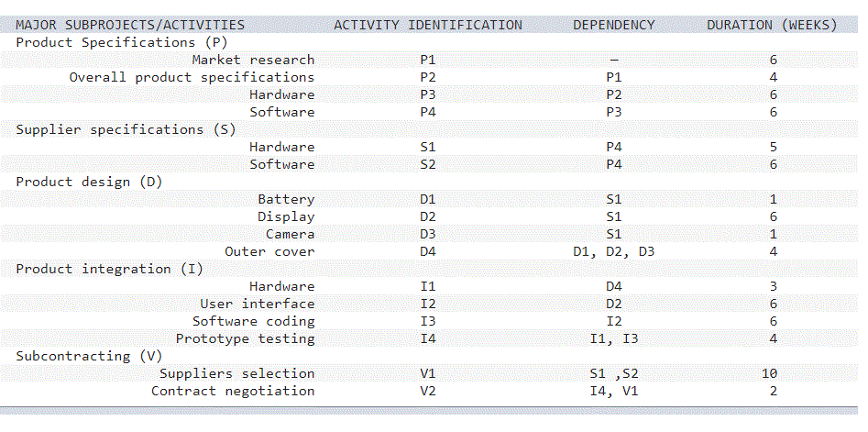This screenshot has height=432, width=868.
Task: Click the activity ID D4
Action: click(428, 251)
